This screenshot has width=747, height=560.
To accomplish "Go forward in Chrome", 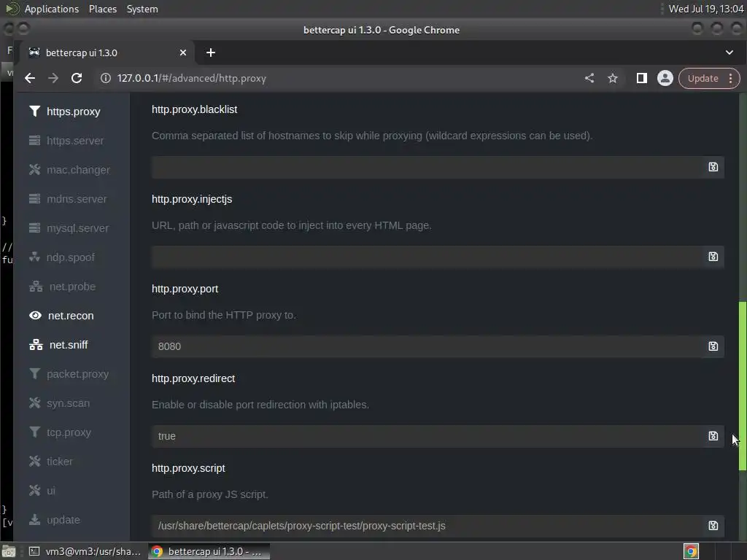I will tap(53, 78).
